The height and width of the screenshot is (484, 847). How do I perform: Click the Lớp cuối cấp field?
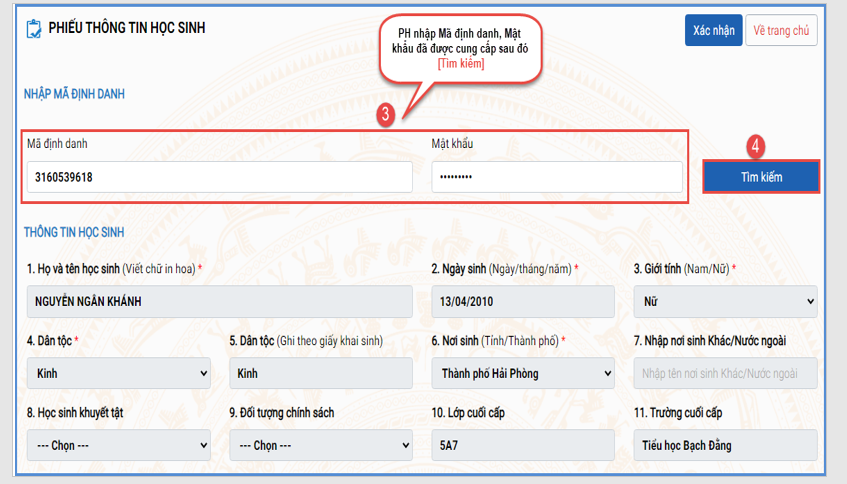(523, 445)
